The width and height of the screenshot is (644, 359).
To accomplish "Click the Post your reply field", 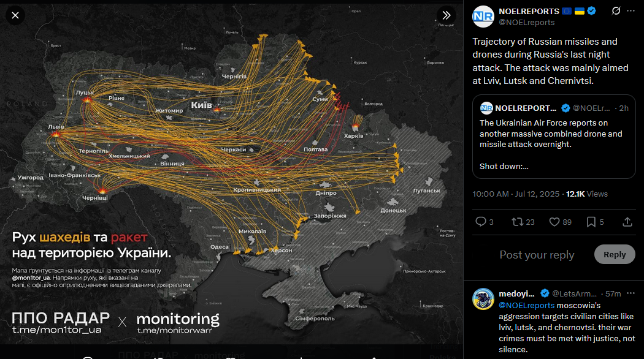I will (537, 255).
